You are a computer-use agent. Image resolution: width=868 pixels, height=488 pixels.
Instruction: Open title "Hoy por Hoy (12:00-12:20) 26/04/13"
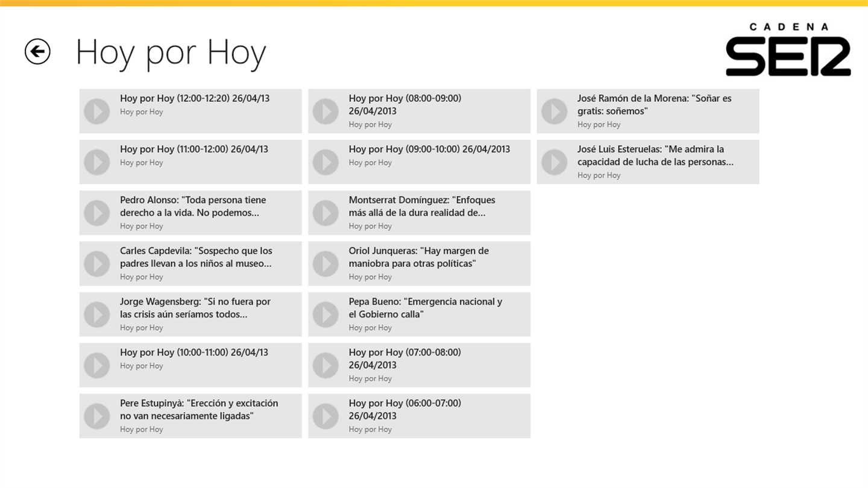pos(195,98)
